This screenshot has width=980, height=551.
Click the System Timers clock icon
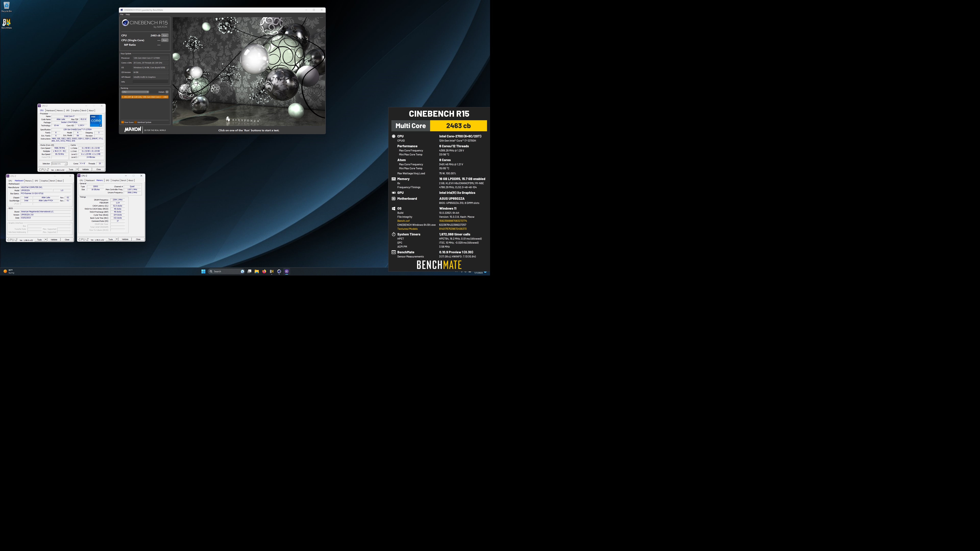394,234
